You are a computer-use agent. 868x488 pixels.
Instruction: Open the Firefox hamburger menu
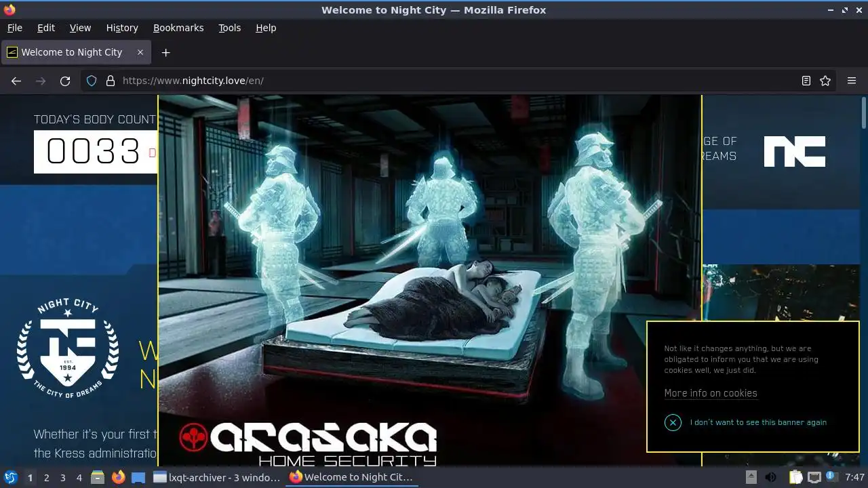[x=852, y=81]
